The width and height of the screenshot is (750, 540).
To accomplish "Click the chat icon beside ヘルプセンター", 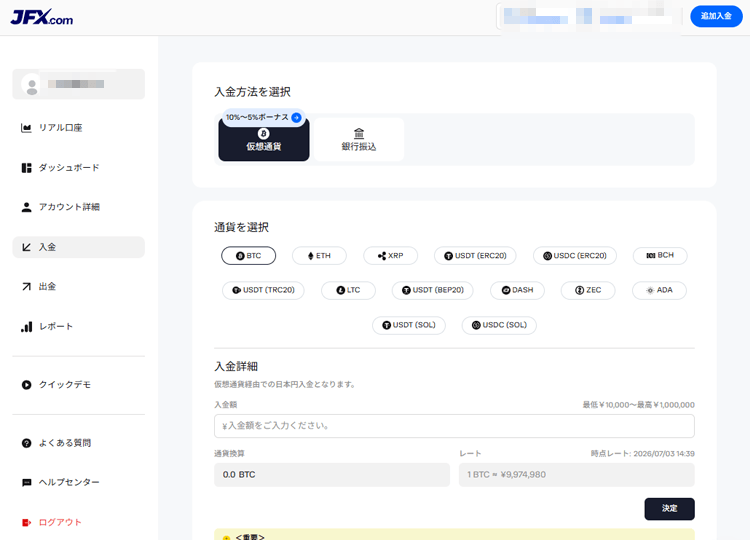I will coord(26,483).
